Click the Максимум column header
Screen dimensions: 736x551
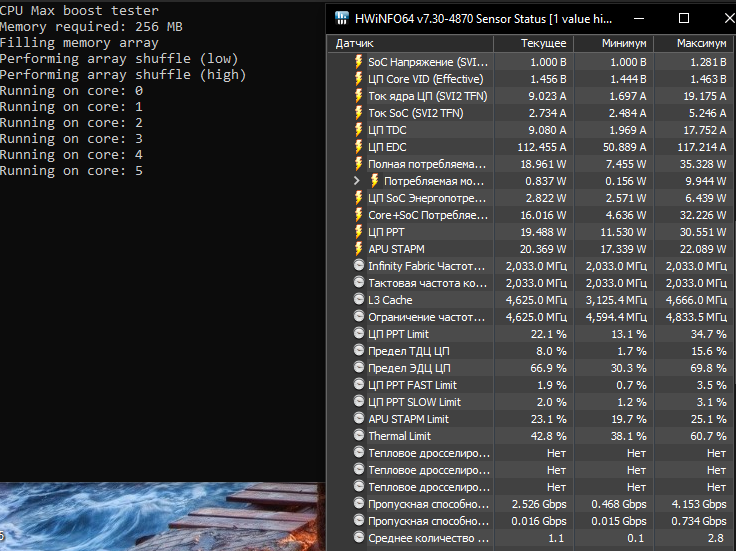click(x=701, y=44)
